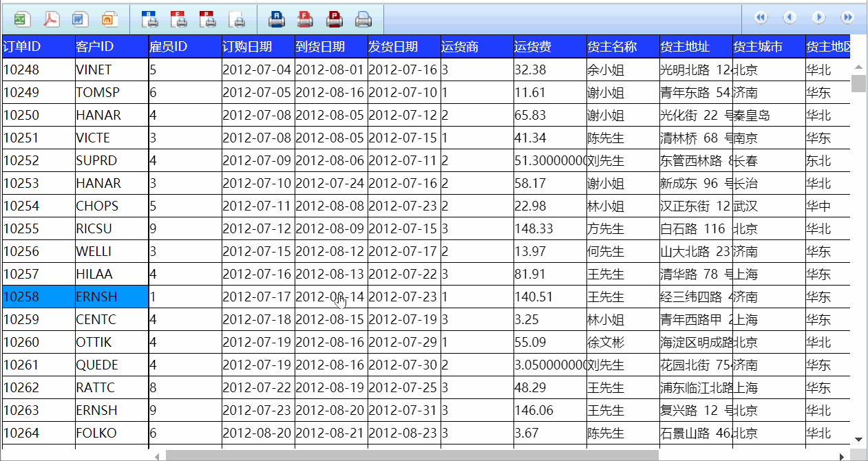868x461 pixels.
Task: Go to the previous page
Action: click(790, 17)
